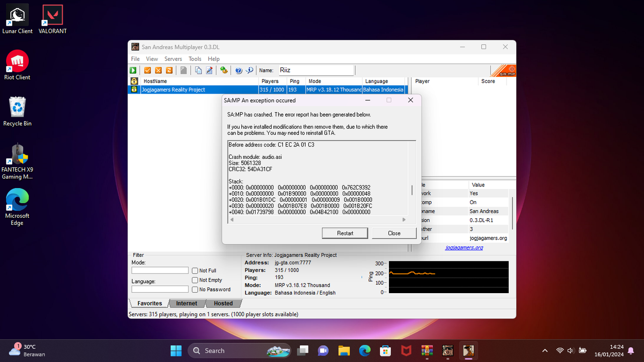Click the Name input field
644x362 pixels.
pyautogui.click(x=316, y=70)
